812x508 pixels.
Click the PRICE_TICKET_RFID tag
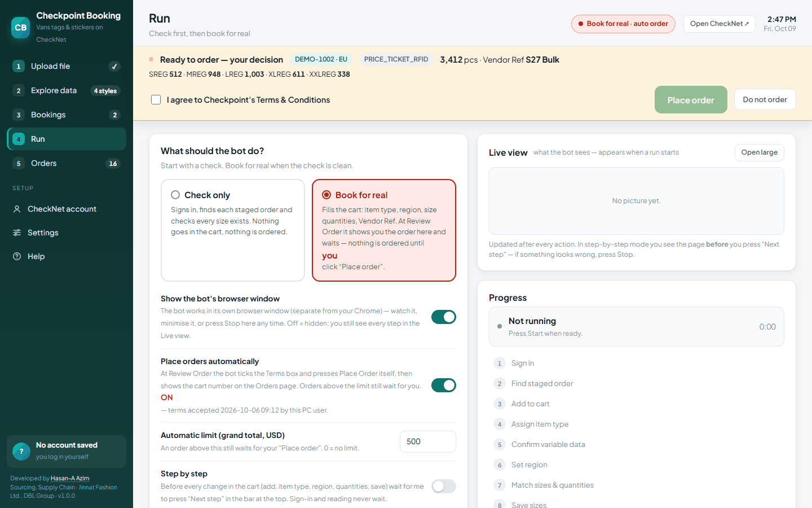[396, 59]
